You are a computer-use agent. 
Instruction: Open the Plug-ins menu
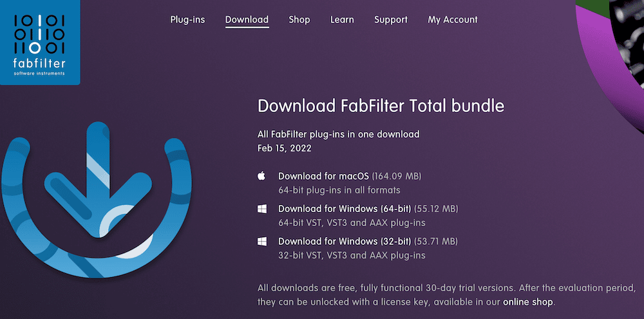tap(187, 19)
